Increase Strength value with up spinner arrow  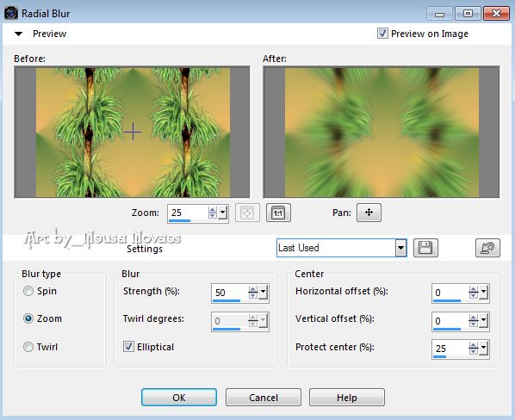(253, 289)
